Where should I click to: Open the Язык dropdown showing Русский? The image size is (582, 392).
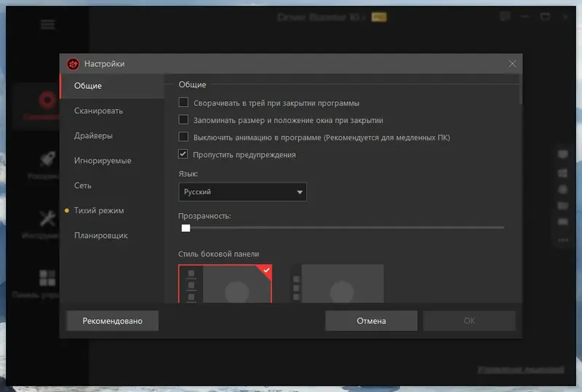[243, 192]
